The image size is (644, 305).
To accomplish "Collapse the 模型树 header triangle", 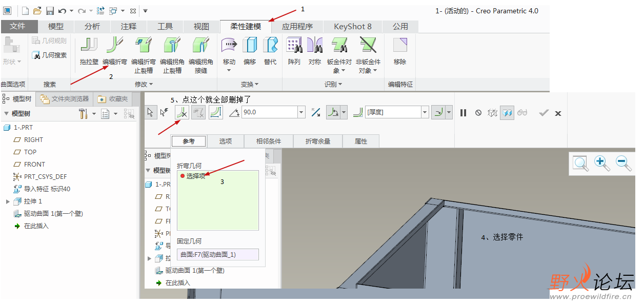I will tap(6, 114).
